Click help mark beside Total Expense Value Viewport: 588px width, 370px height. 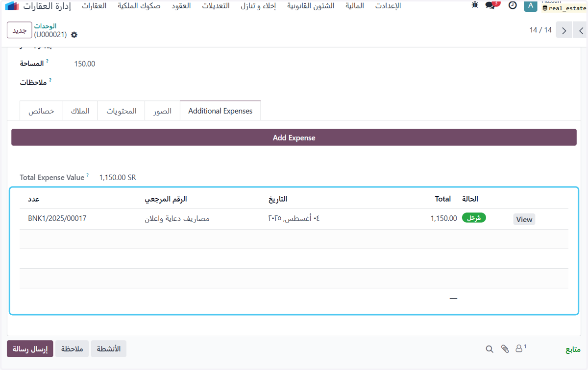(x=88, y=175)
